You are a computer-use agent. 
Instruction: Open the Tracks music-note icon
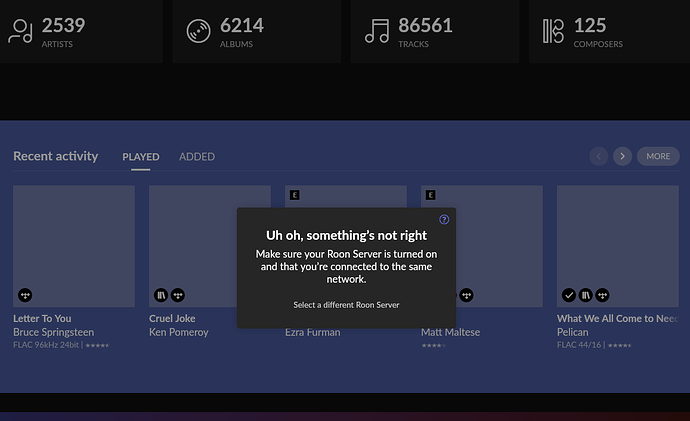377,31
